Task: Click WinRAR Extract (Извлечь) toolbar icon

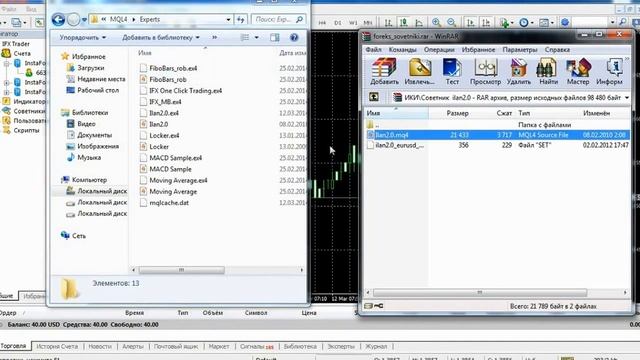Action: (x=420, y=72)
